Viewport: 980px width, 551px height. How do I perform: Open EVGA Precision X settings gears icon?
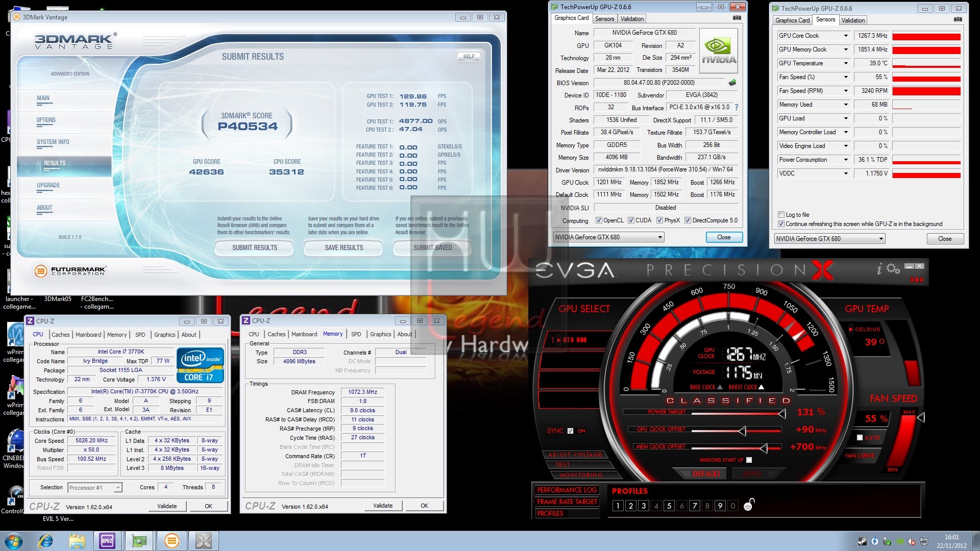(893, 268)
